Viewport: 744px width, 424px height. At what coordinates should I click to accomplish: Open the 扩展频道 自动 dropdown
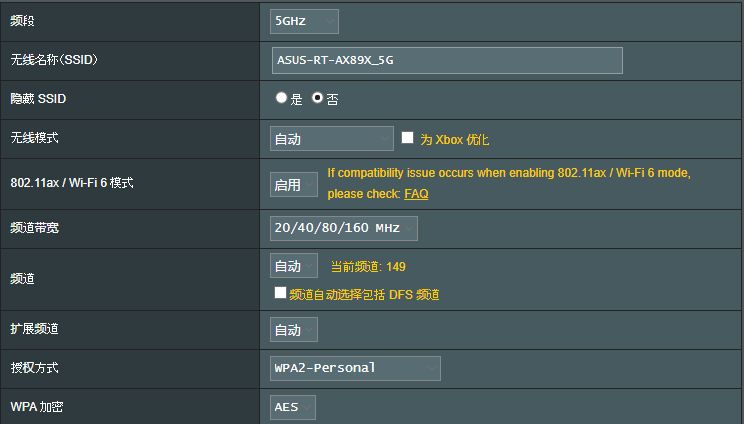(294, 330)
